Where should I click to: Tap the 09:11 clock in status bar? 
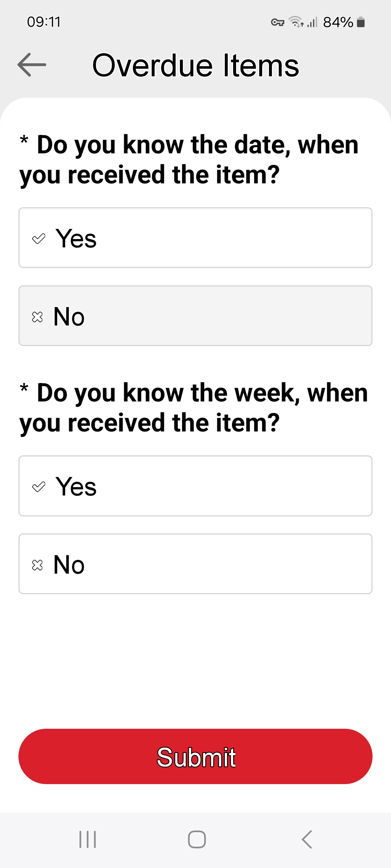(44, 22)
